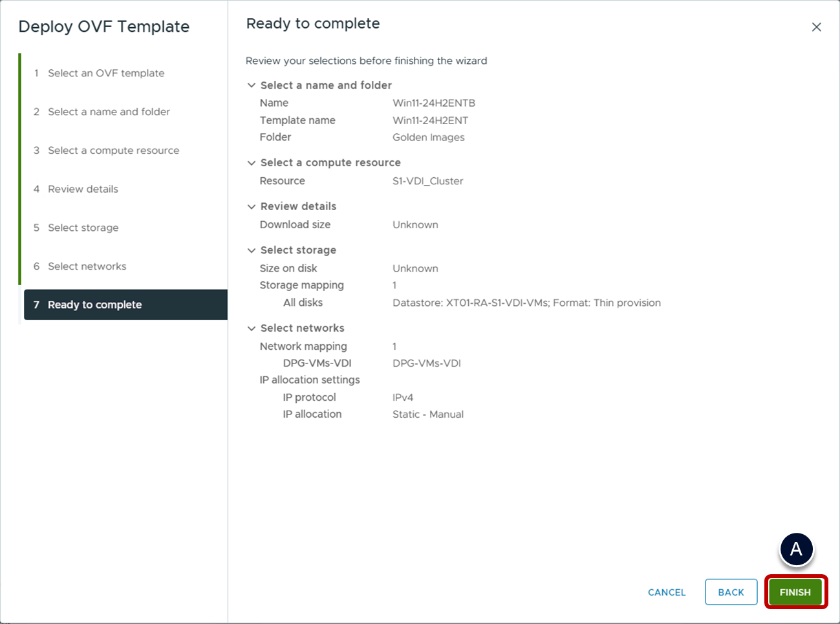This screenshot has width=840, height=624.
Task: Click the FINISH button
Action: [795, 592]
